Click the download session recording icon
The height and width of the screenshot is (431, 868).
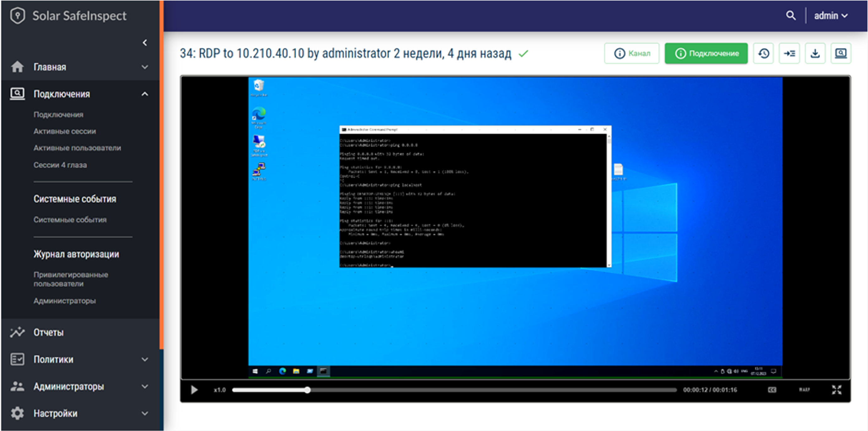click(x=815, y=53)
